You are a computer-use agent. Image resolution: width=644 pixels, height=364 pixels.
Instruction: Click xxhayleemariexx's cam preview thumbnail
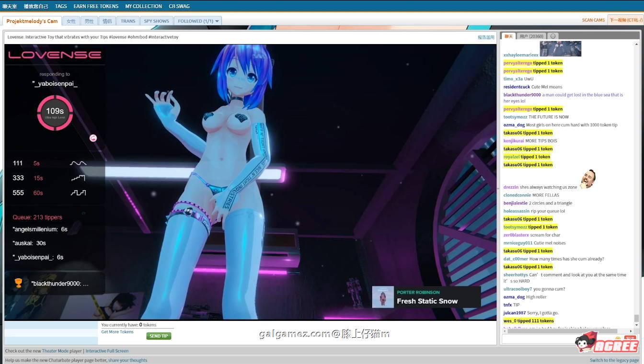(561, 48)
